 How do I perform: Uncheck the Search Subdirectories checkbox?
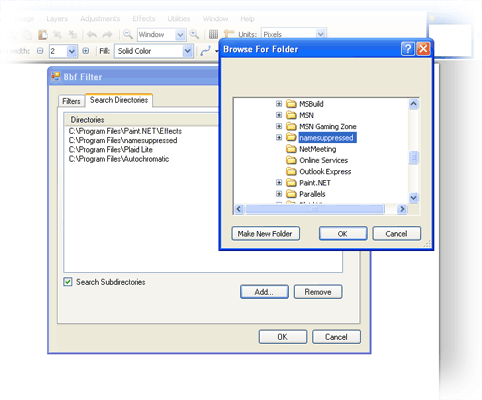coord(68,282)
